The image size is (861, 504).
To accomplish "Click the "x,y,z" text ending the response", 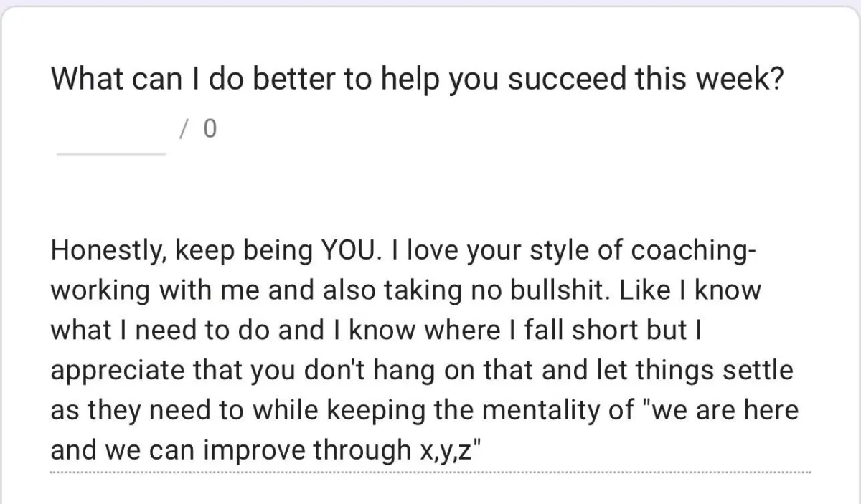I will tap(444, 452).
